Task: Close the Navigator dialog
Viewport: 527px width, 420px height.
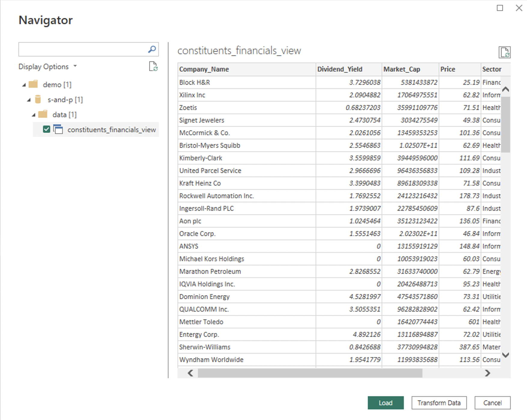Action: (x=519, y=8)
